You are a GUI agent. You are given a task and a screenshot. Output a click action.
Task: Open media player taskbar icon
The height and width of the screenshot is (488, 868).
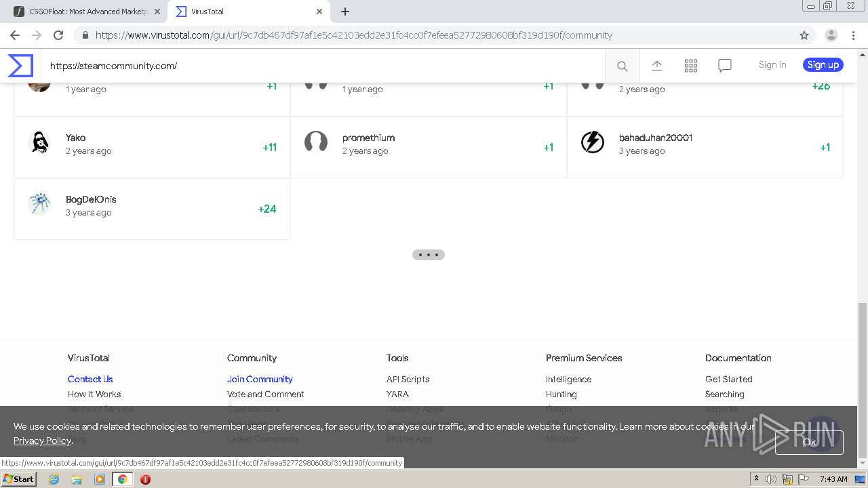[x=100, y=479]
